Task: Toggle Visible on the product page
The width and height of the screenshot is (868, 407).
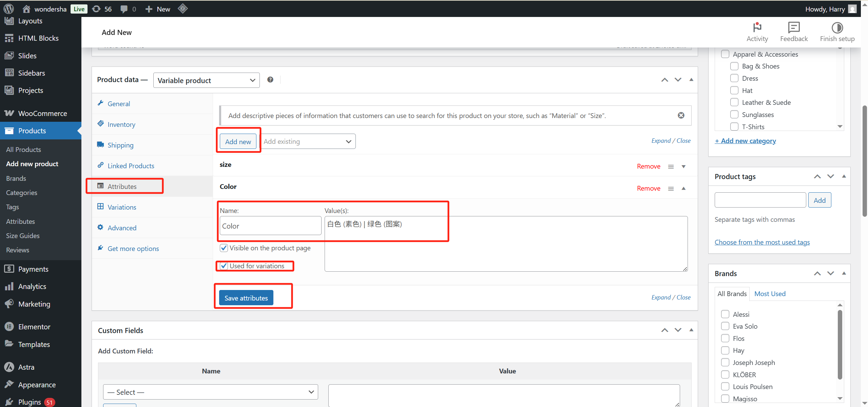Action: coord(224,248)
